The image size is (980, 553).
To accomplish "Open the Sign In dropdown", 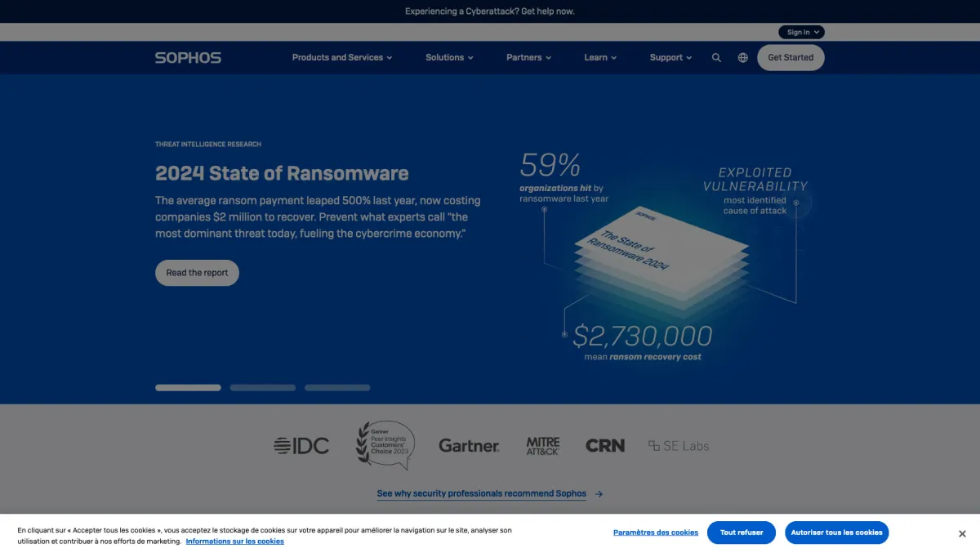I will pyautogui.click(x=801, y=33).
